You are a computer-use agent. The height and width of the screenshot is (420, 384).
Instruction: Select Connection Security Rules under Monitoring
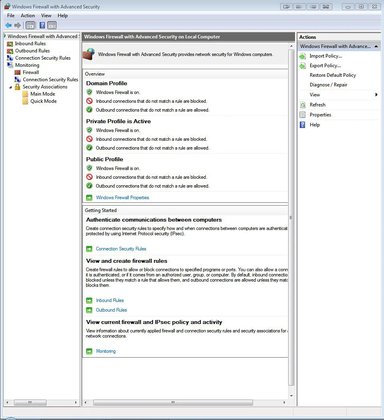click(50, 80)
